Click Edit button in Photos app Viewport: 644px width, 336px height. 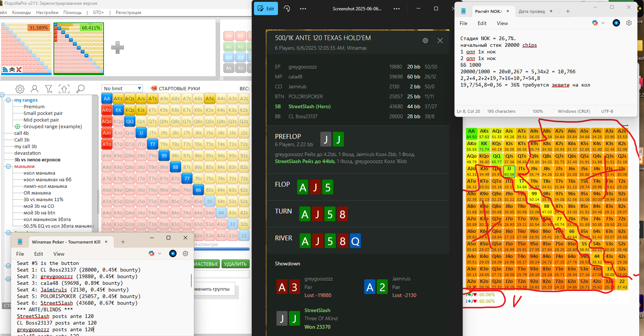click(x=266, y=8)
